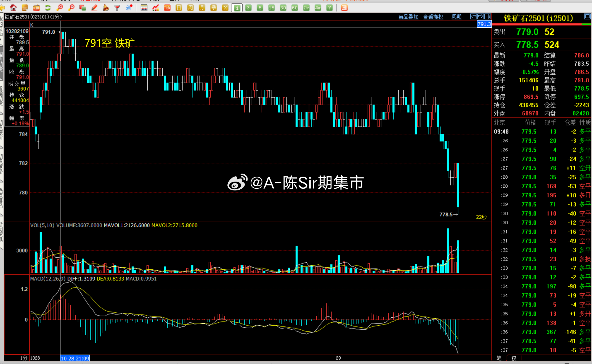Click the yellow X period button
This screenshot has height=364, width=592.
225,8
